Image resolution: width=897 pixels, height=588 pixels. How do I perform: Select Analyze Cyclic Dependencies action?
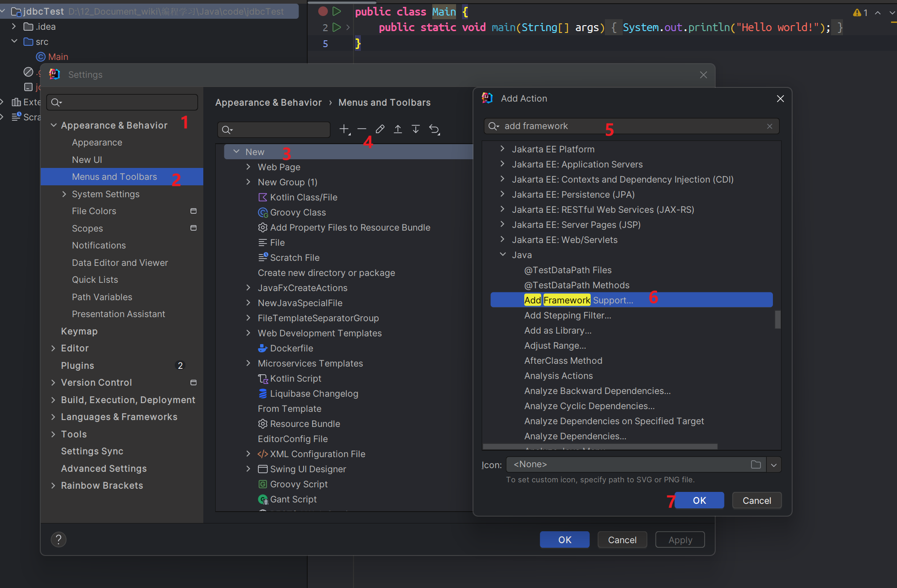click(x=589, y=406)
